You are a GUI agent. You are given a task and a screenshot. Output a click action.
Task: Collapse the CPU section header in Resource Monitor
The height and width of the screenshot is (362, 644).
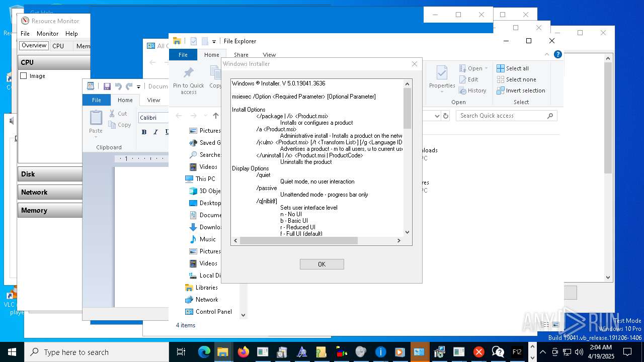coord(54,62)
